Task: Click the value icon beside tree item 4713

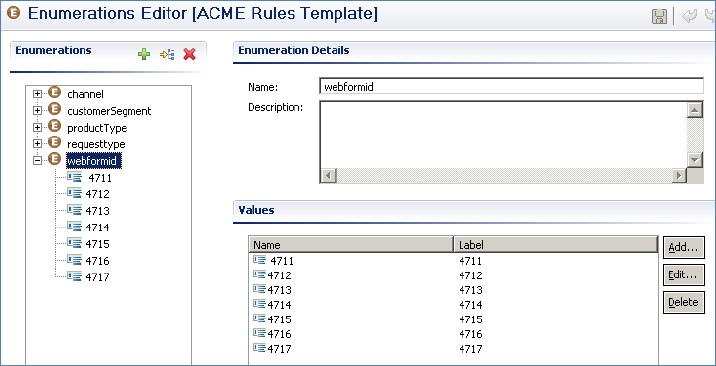Action: (x=74, y=210)
